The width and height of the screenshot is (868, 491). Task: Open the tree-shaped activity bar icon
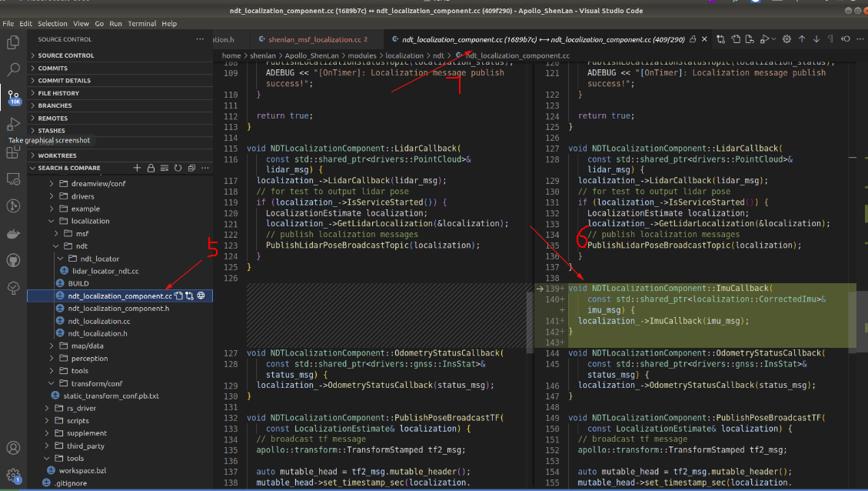tap(13, 288)
